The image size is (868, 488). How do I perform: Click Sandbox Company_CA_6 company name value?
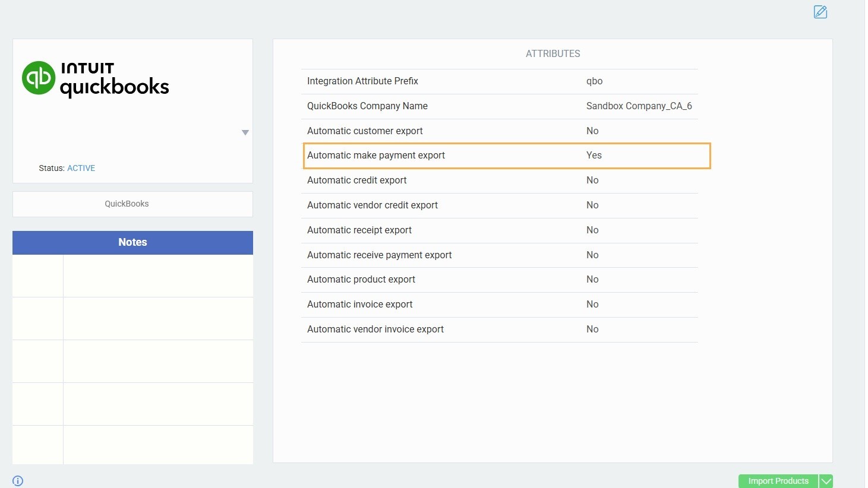coord(639,106)
